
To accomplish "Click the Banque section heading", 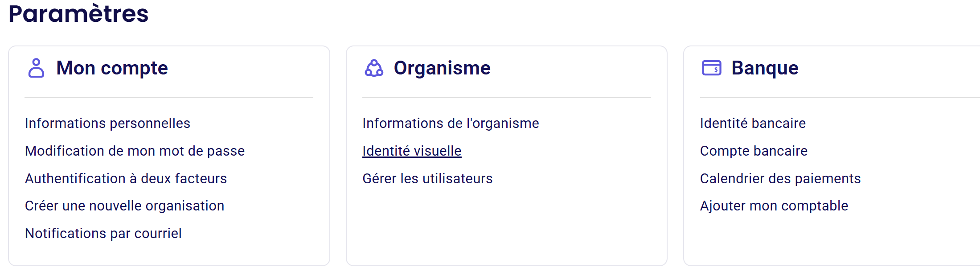I will click(765, 68).
